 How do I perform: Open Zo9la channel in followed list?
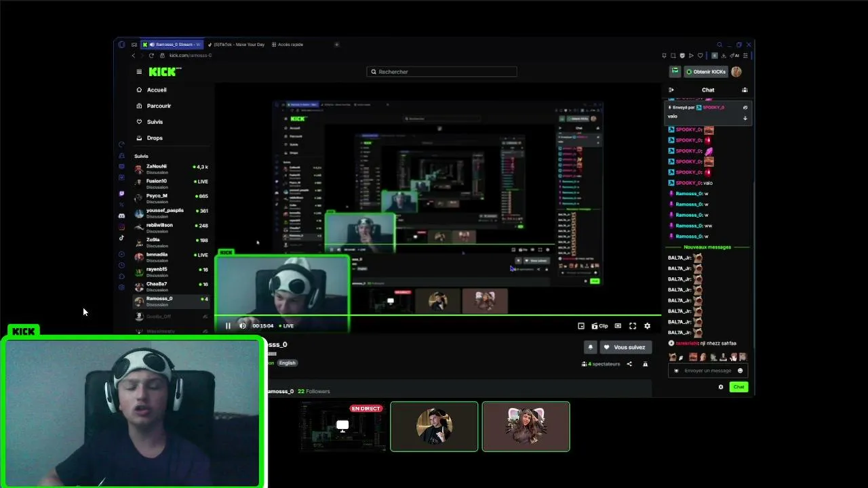point(171,243)
